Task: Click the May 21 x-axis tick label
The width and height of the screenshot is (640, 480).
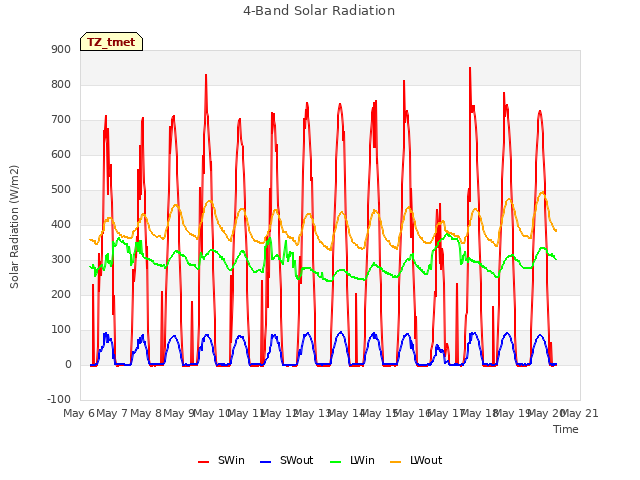Action: 580,413
